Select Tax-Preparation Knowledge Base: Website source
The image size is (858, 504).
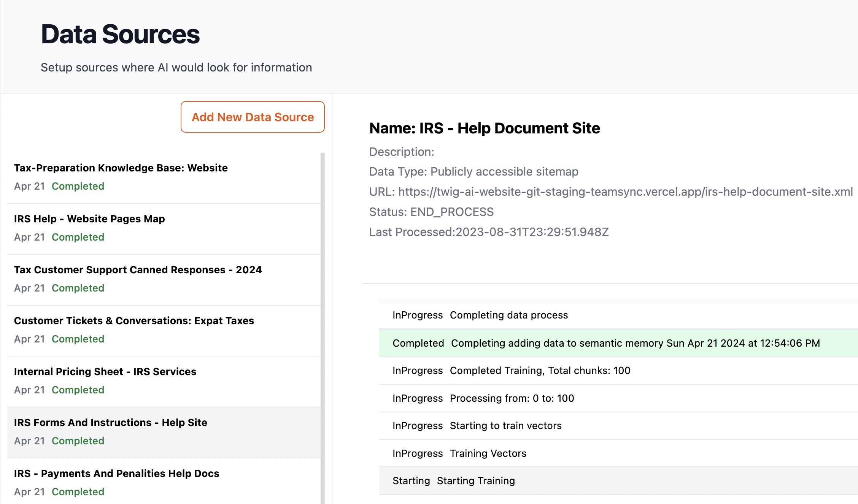(x=164, y=178)
